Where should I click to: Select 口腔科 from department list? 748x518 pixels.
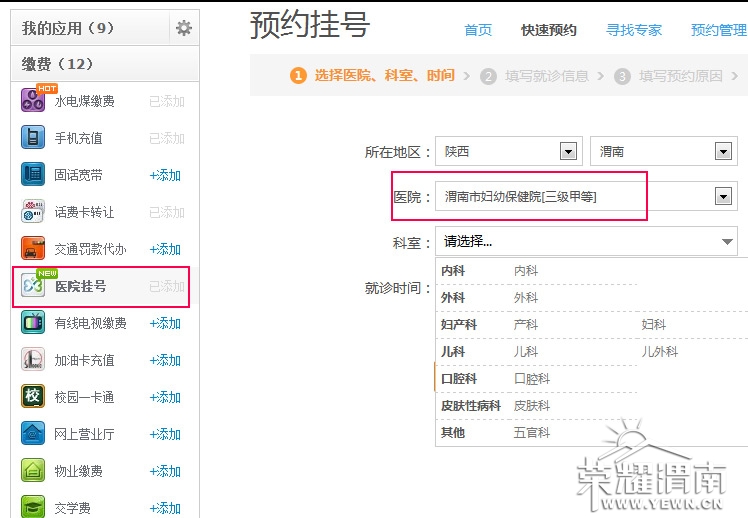click(x=532, y=379)
